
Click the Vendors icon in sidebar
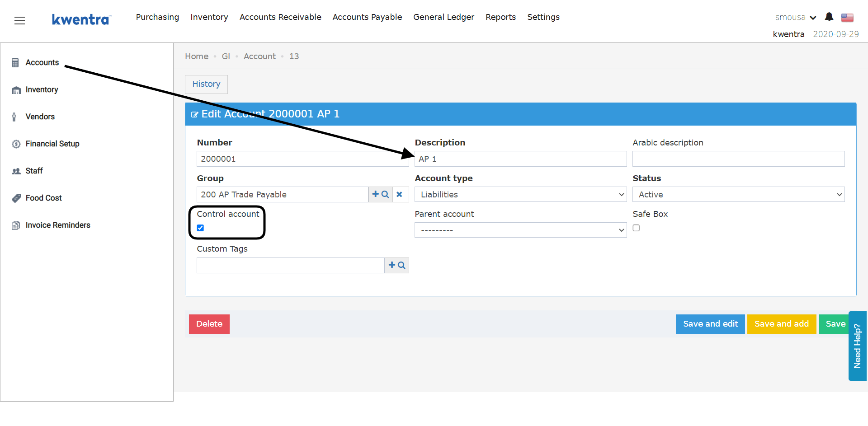14,117
